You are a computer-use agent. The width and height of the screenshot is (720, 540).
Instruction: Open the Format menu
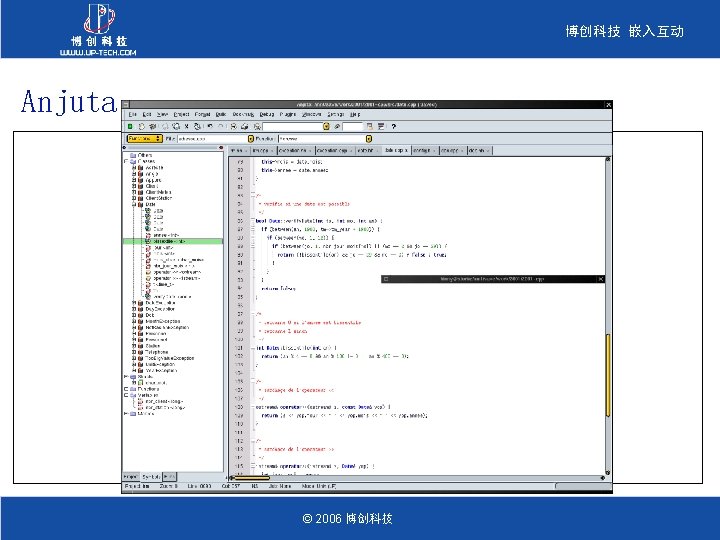pyautogui.click(x=202, y=114)
